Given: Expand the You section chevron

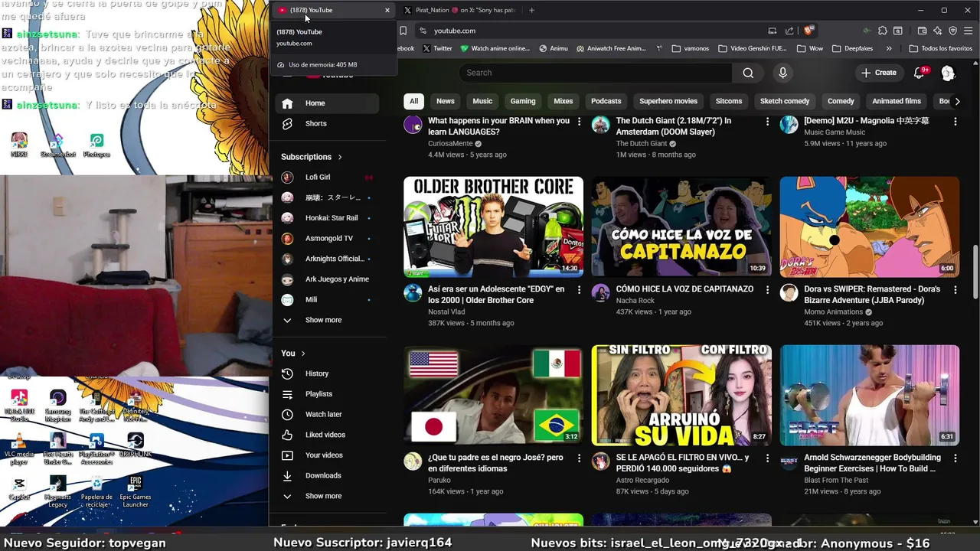Looking at the screenshot, I should point(303,354).
